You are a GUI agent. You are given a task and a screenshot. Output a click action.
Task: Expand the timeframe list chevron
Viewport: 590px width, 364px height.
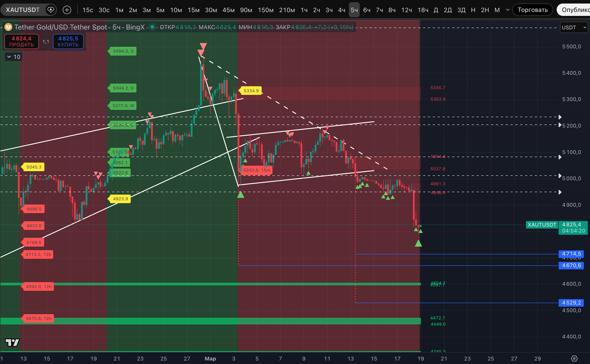[508, 10]
